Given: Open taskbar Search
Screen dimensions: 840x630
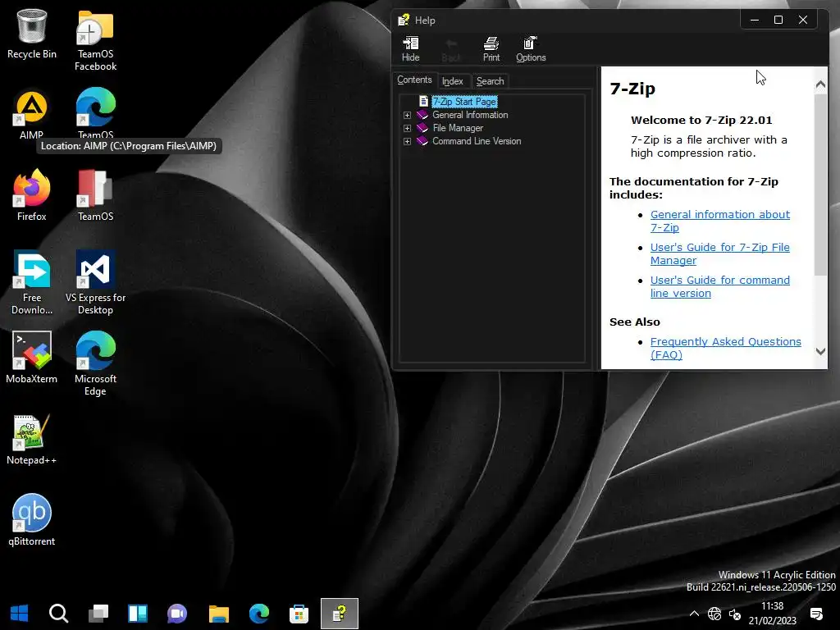Looking at the screenshot, I should pos(58,614).
